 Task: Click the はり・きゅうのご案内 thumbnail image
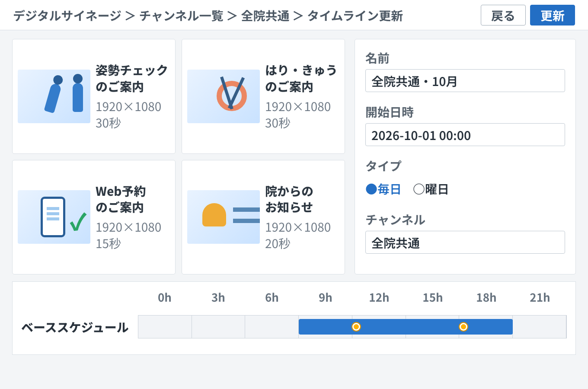click(224, 96)
